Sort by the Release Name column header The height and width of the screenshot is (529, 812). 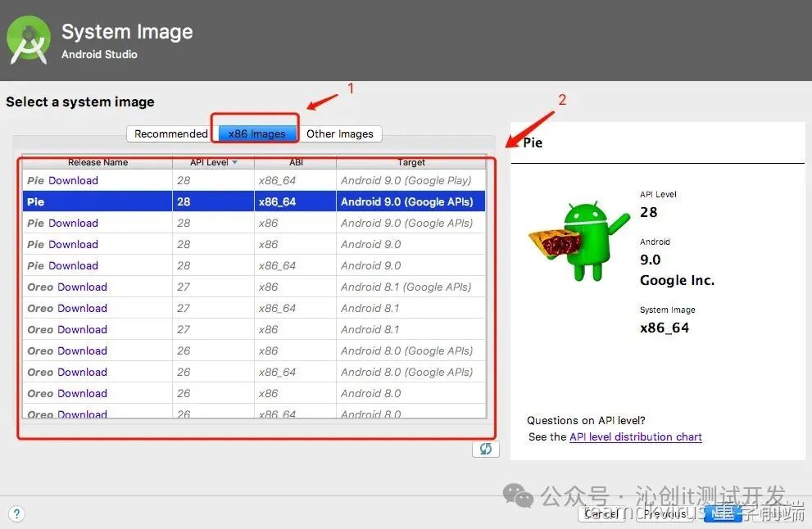[98, 162]
